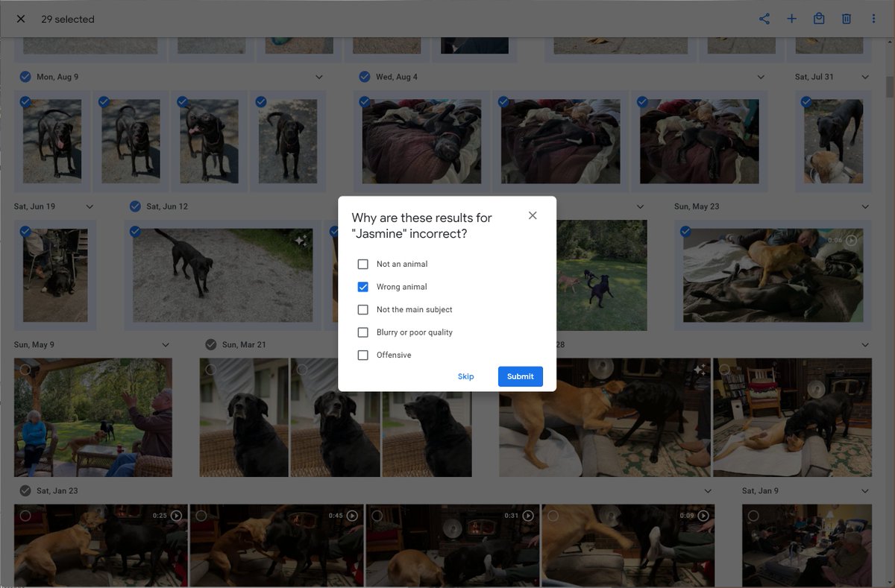Click the page's vertical scrollbar thumb
The height and width of the screenshot is (588, 895).
(890, 86)
